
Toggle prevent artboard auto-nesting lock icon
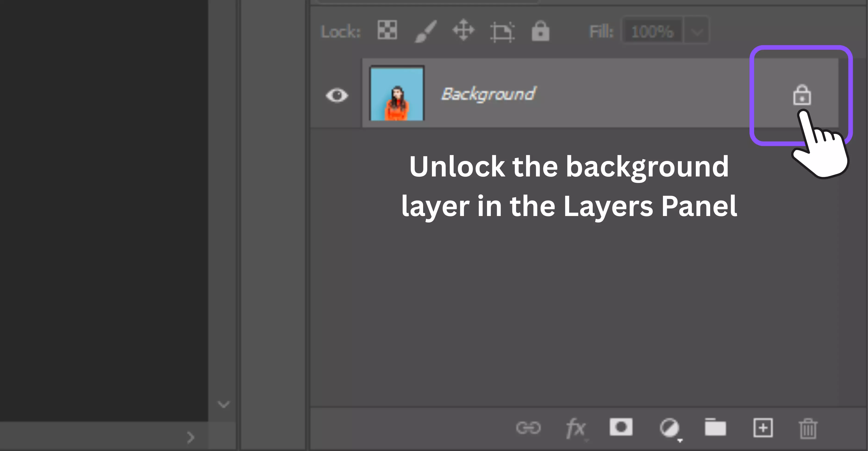pos(502,32)
